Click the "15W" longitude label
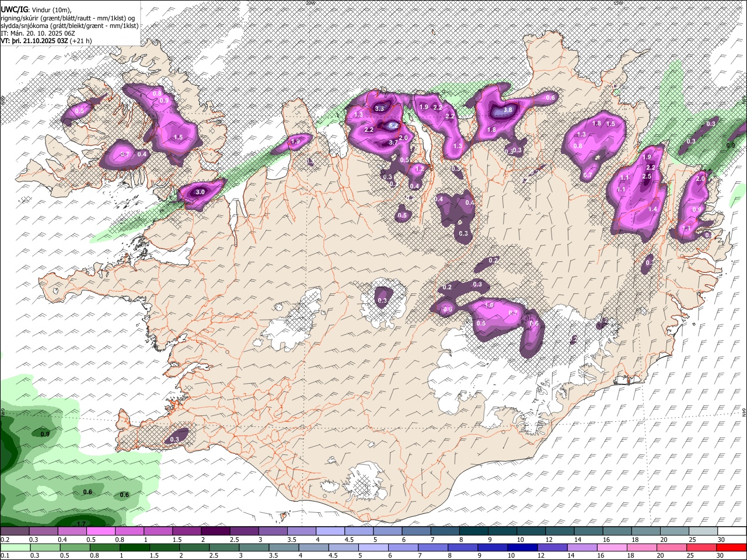Viewport: 747px width, 560px height. click(619, 3)
